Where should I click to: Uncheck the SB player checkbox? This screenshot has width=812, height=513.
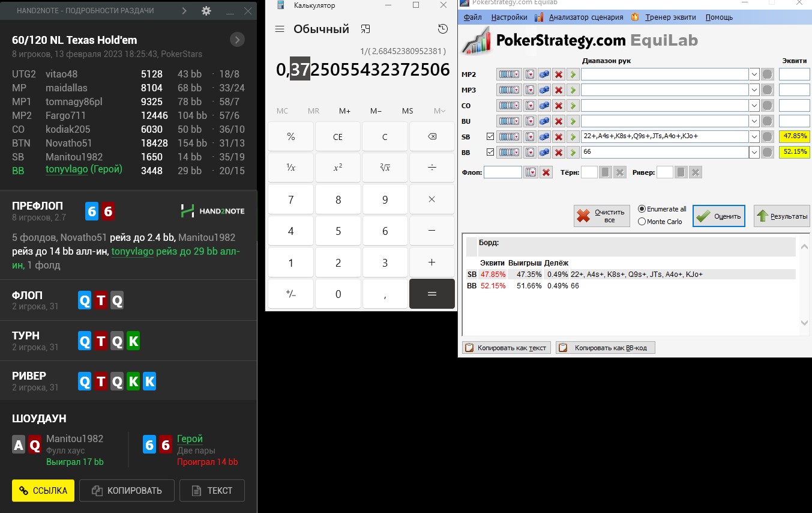(x=490, y=136)
